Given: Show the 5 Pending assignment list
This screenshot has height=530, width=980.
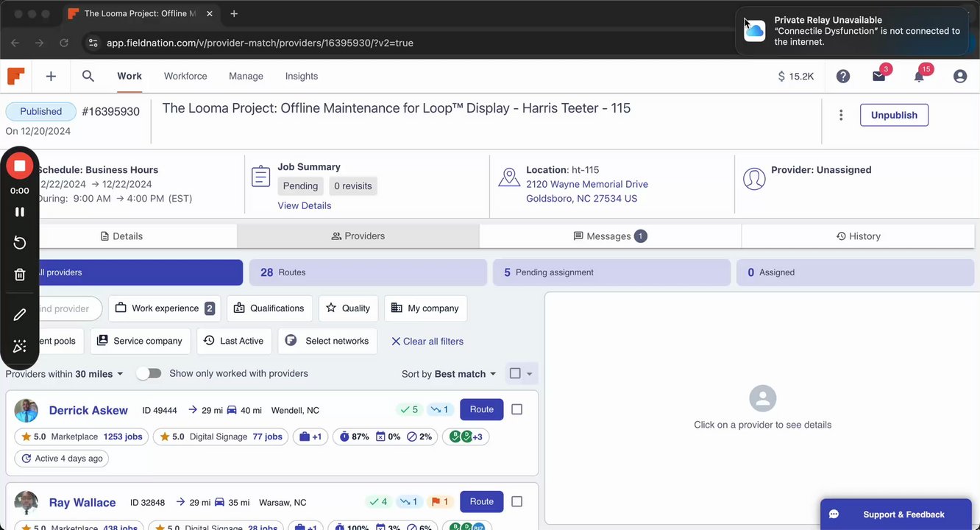Looking at the screenshot, I should point(611,272).
